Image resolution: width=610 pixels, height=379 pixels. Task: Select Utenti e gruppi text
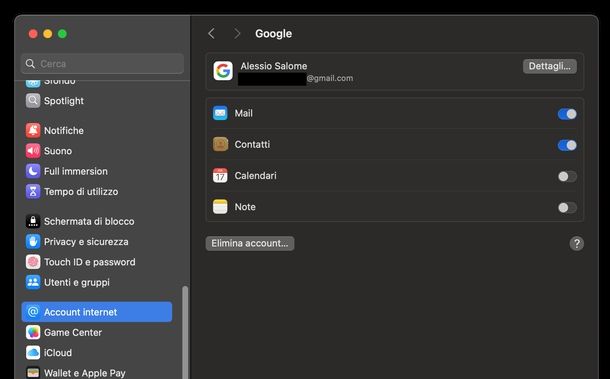point(77,282)
